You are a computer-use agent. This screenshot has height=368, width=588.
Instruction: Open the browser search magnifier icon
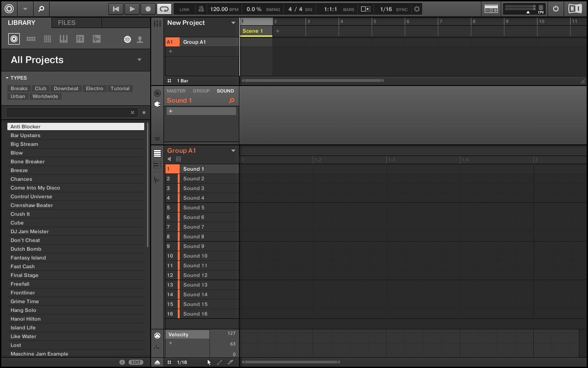click(41, 9)
